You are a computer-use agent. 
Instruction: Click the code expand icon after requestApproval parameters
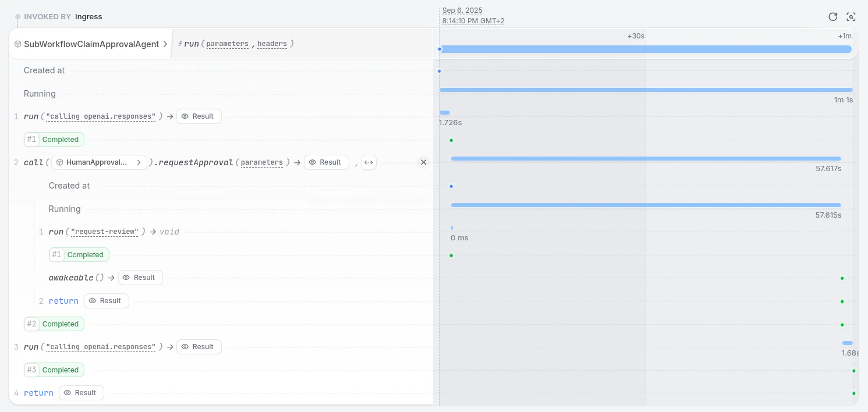[x=369, y=162]
